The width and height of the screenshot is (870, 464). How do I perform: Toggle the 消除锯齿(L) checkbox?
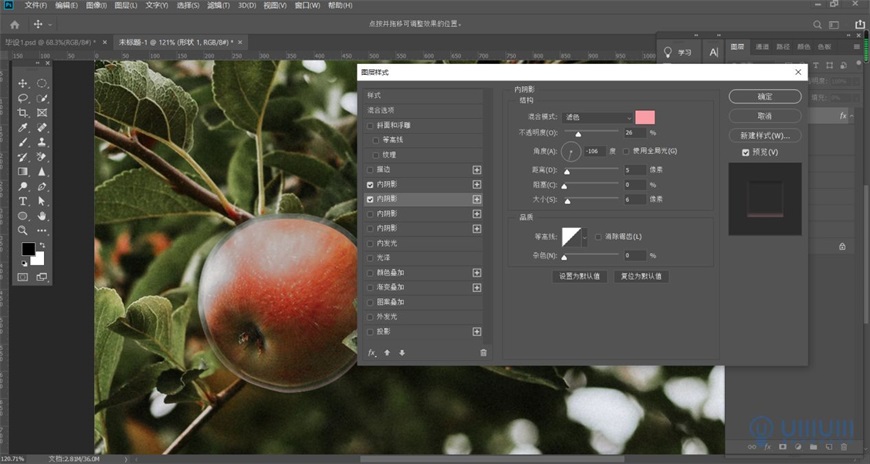click(x=598, y=237)
